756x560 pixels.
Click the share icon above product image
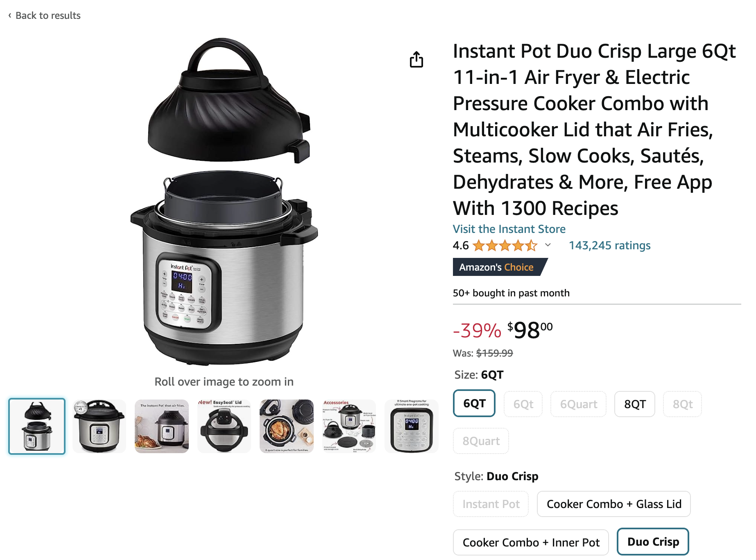(416, 59)
